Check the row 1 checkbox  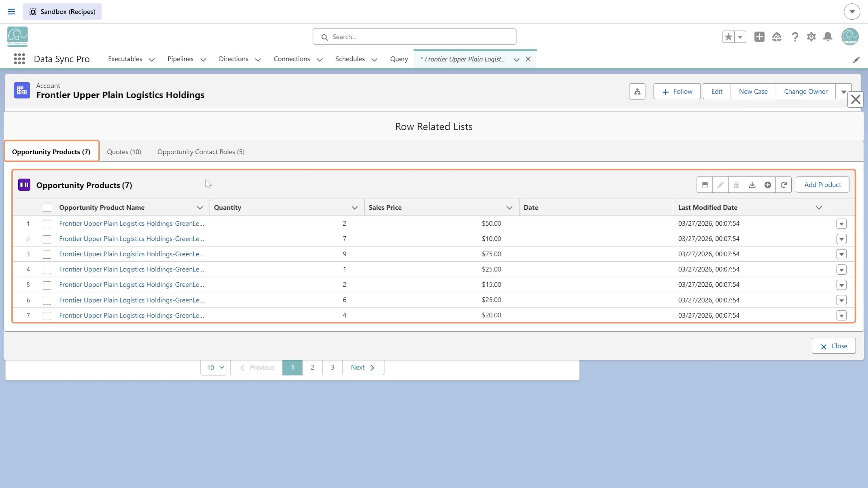pyautogui.click(x=47, y=224)
